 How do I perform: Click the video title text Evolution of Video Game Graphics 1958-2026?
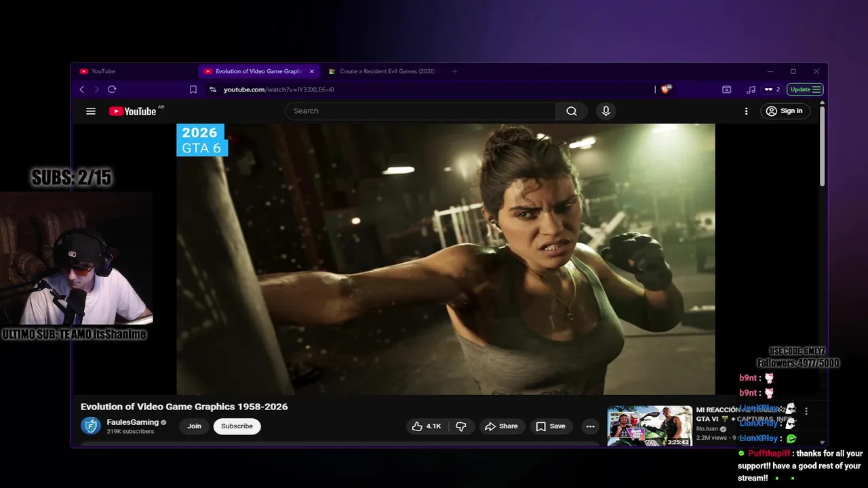[184, 407]
